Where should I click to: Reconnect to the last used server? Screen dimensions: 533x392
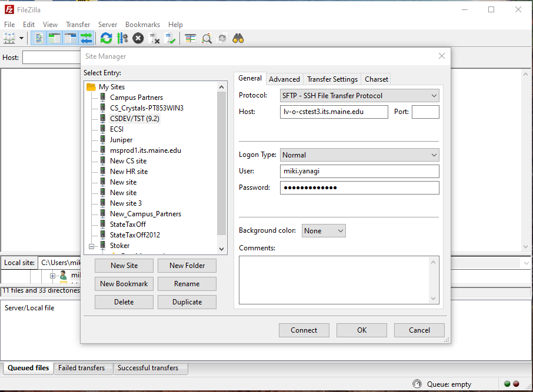pos(170,38)
